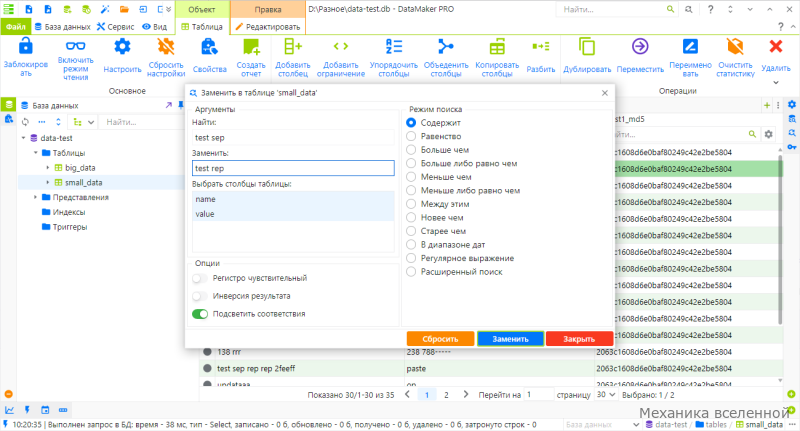Screen dimensions: 800x431
Task: Click refresh icon in database panel
Action: (x=26, y=122)
